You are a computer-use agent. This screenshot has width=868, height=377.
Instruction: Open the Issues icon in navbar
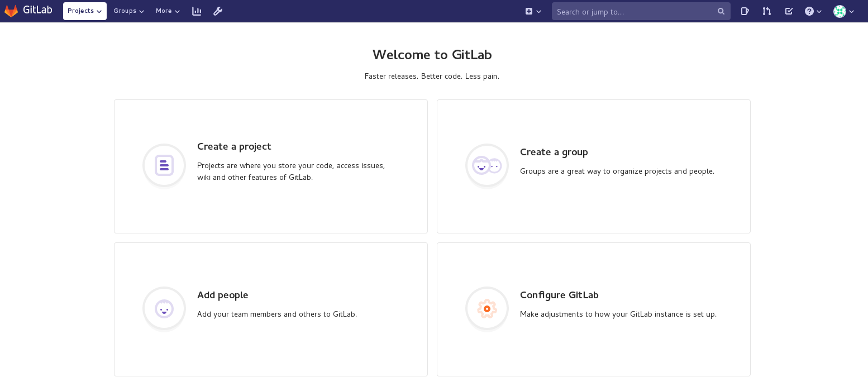(745, 11)
